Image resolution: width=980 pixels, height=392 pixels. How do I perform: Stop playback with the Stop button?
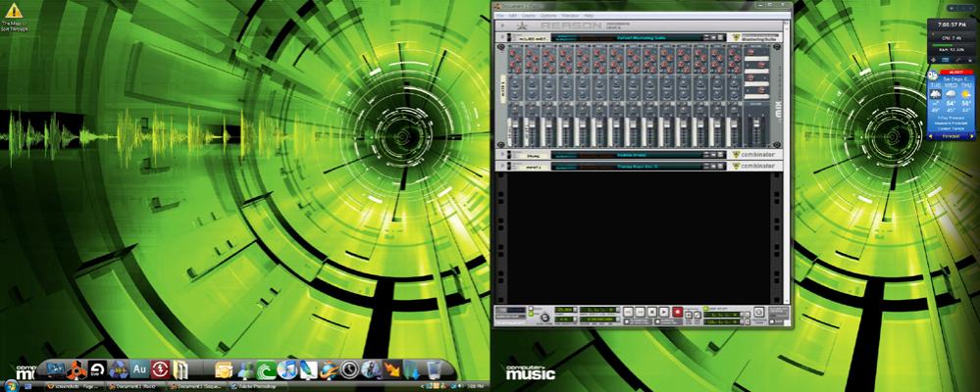(651, 312)
